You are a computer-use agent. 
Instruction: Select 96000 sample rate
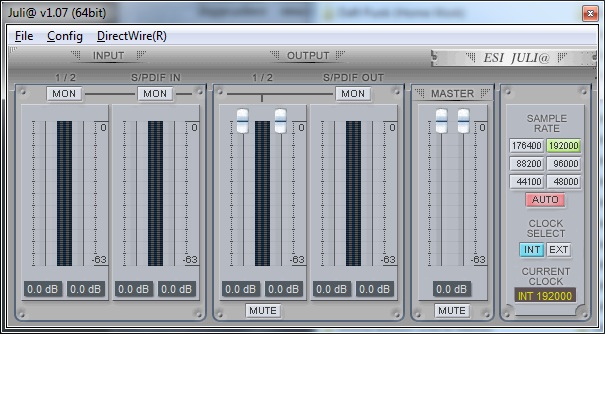[x=564, y=164]
